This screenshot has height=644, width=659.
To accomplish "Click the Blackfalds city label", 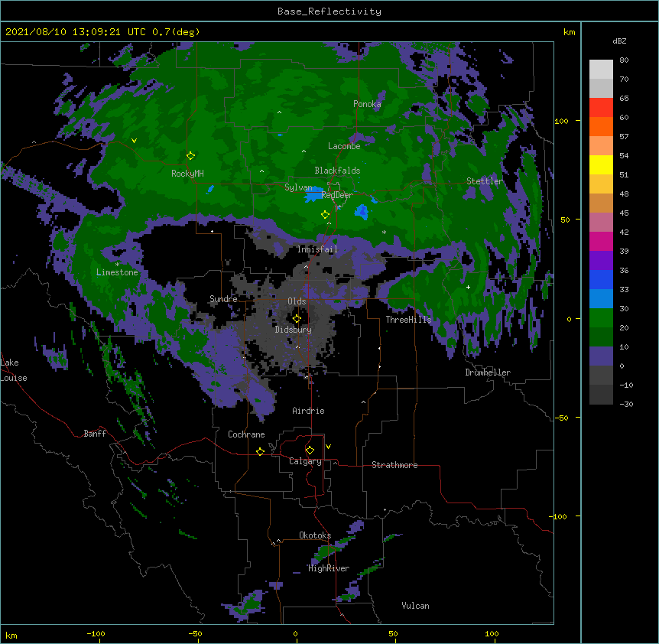I will [x=337, y=171].
